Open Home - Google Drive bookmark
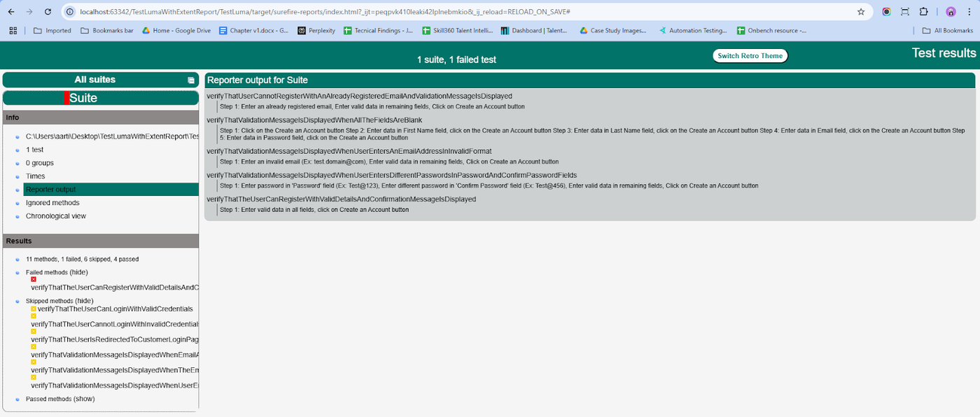The height and width of the screenshot is (417, 980). pos(176,31)
